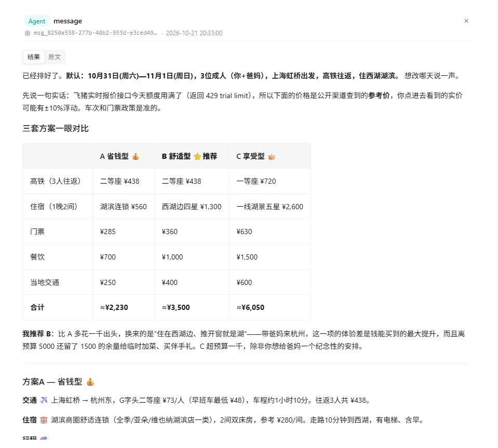
Task: Click the bold 参考价 word
Action: [379, 96]
